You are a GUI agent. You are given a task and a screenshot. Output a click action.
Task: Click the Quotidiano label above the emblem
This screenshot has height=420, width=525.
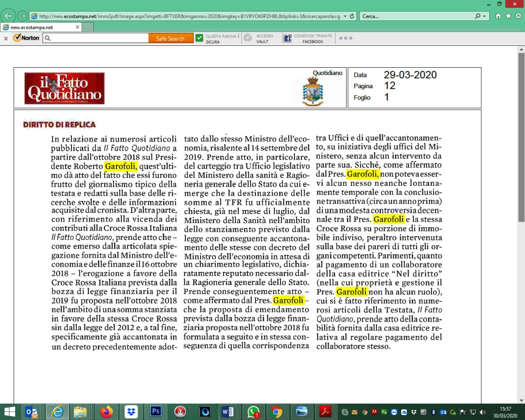328,72
